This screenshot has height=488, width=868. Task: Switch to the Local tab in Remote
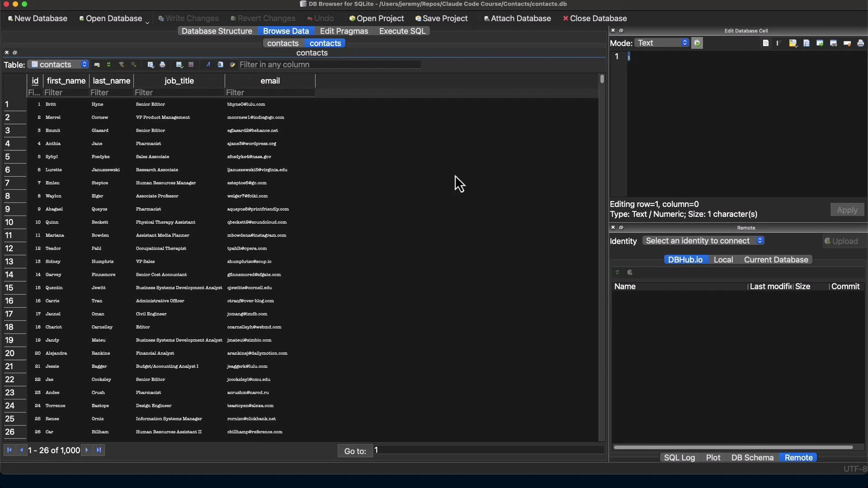tap(723, 260)
